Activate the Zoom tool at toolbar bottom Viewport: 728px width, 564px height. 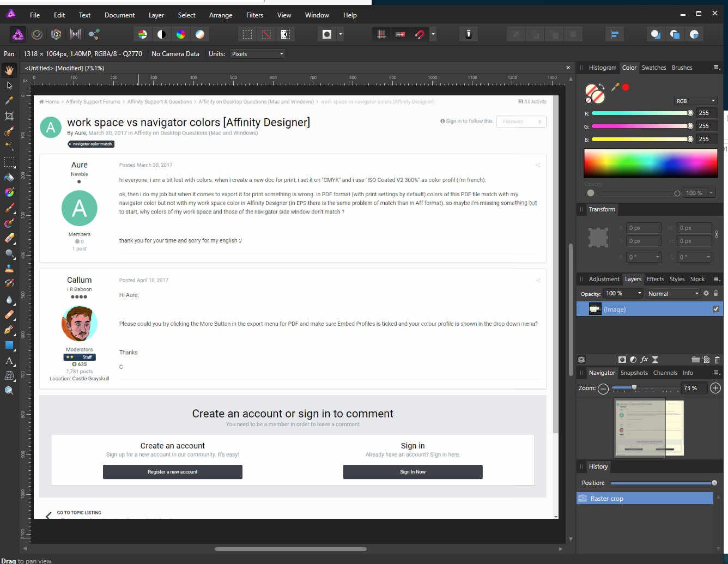9,390
